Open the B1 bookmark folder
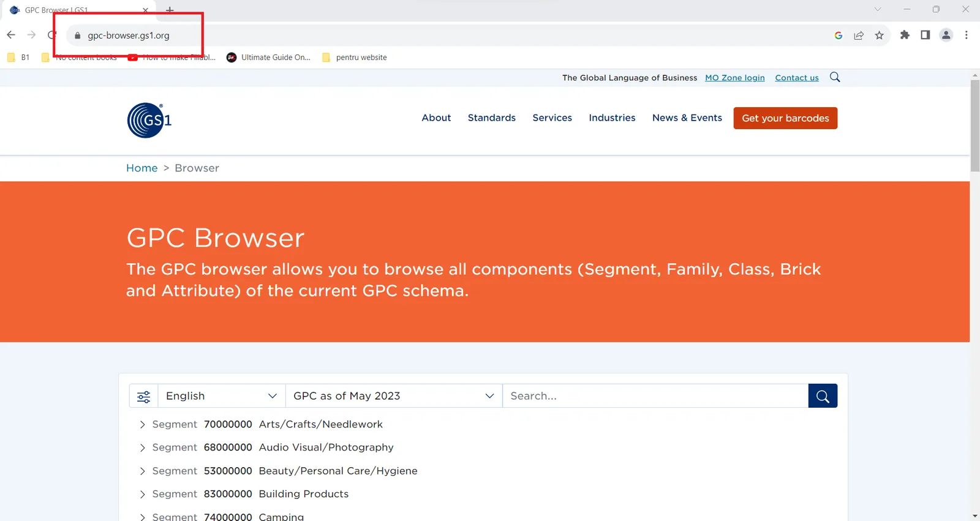 point(18,58)
